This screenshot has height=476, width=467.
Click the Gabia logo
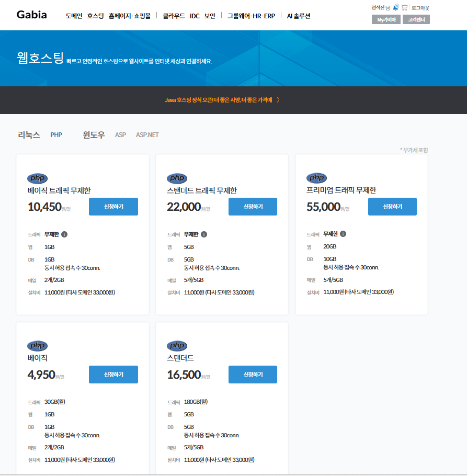[x=31, y=15]
